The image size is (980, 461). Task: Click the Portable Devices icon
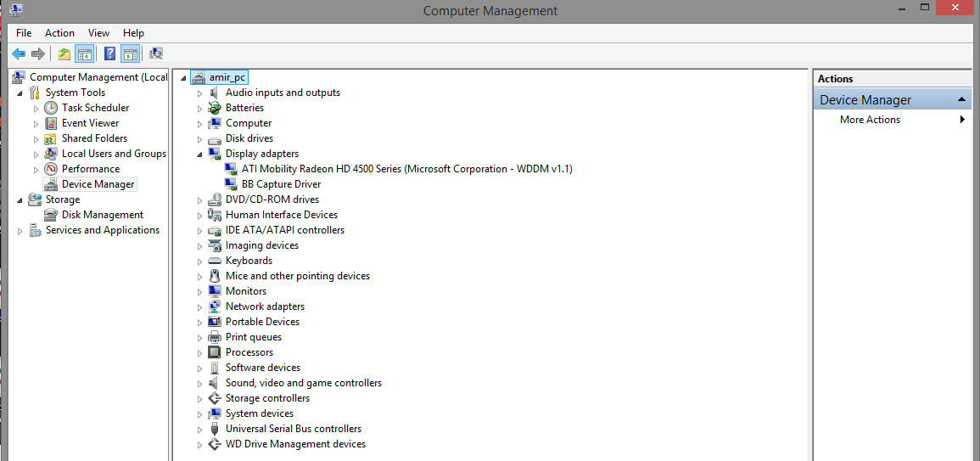click(215, 322)
